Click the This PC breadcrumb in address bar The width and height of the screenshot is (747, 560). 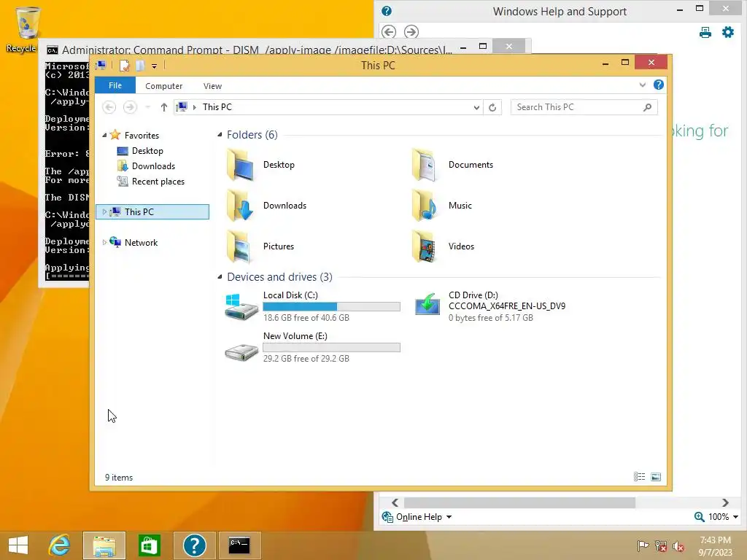(x=217, y=107)
